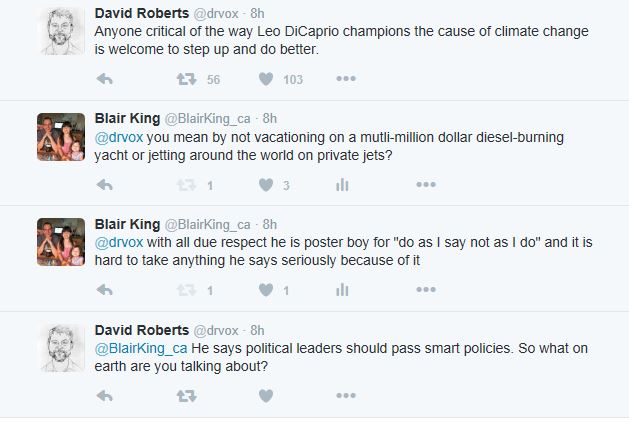This screenshot has height=423, width=629.
Task: Like Blair King's tweet with 3 likes
Action: click(x=266, y=185)
